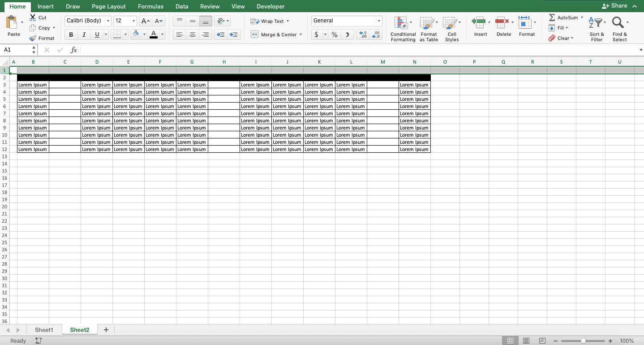Viewport: 644px width, 345px height.
Task: Switch to the Formulas ribbon tab
Action: point(150,6)
